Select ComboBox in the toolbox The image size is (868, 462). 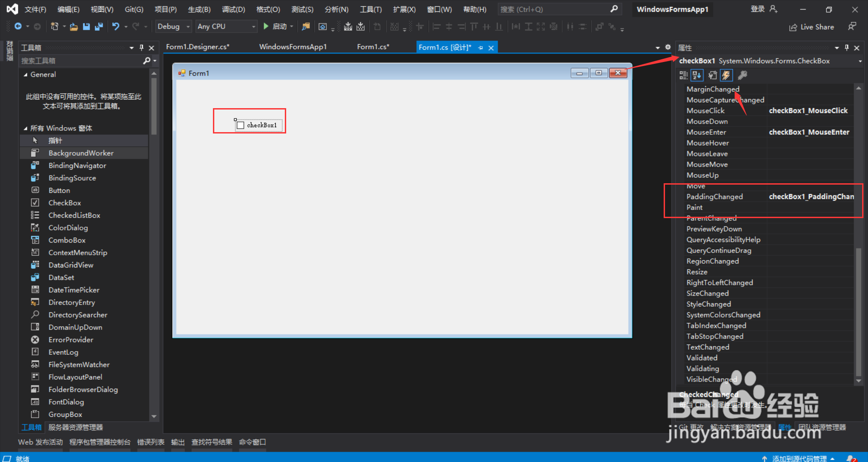[x=84, y=240]
